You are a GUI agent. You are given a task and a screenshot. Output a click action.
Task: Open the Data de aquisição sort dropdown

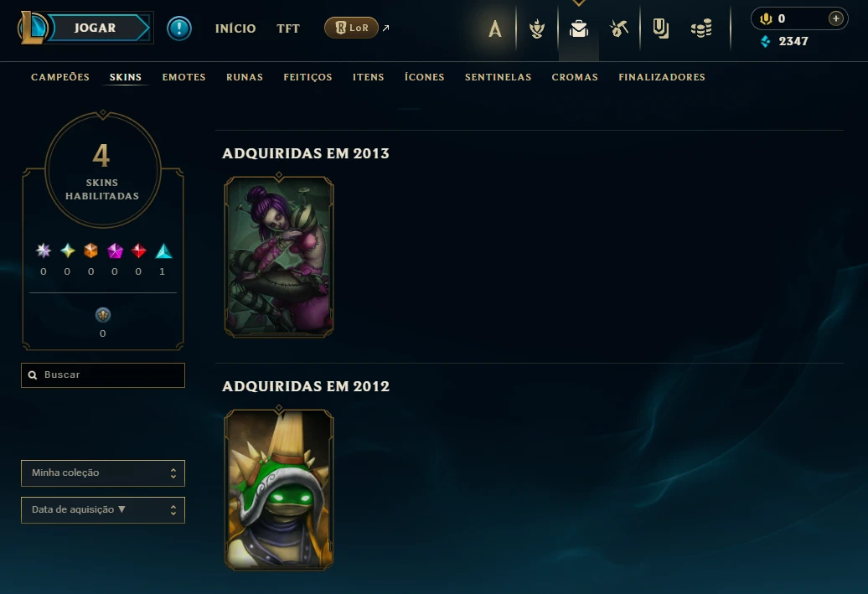pyautogui.click(x=103, y=510)
